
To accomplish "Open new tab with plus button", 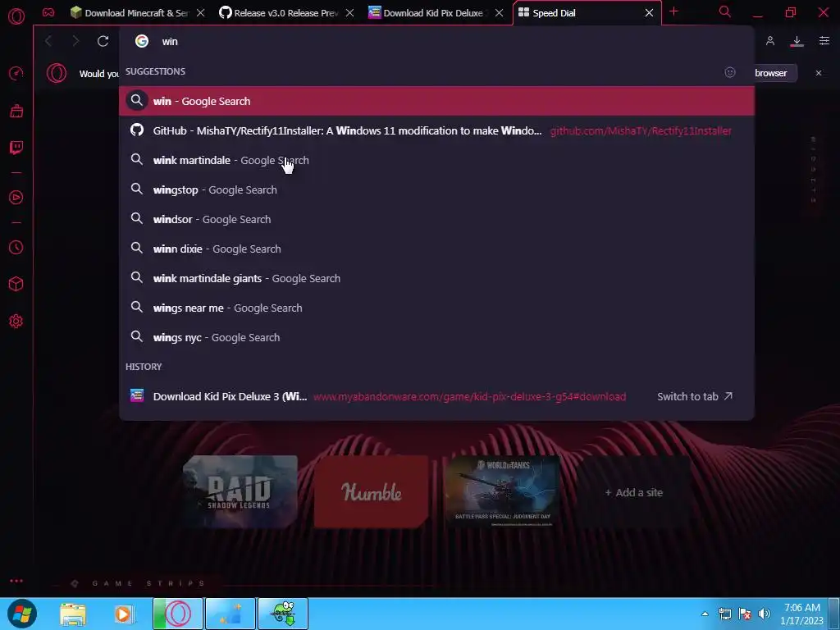I will click(x=674, y=11).
